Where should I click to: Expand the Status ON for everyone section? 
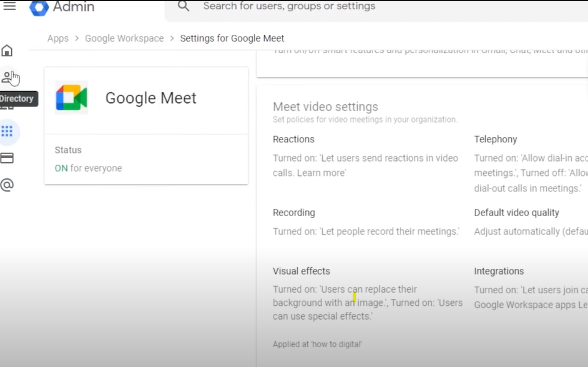click(x=146, y=159)
